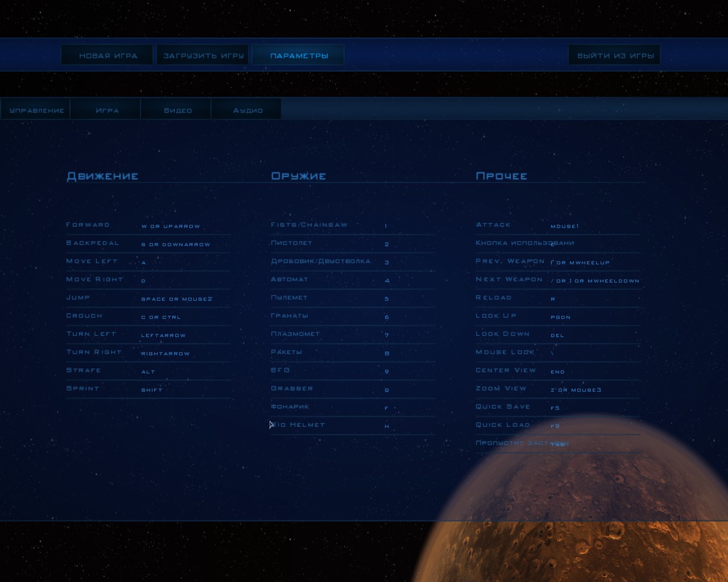Image resolution: width=728 pixels, height=582 pixels.
Task: Click the 'w or uparrow' key value
Action: pyautogui.click(x=171, y=226)
